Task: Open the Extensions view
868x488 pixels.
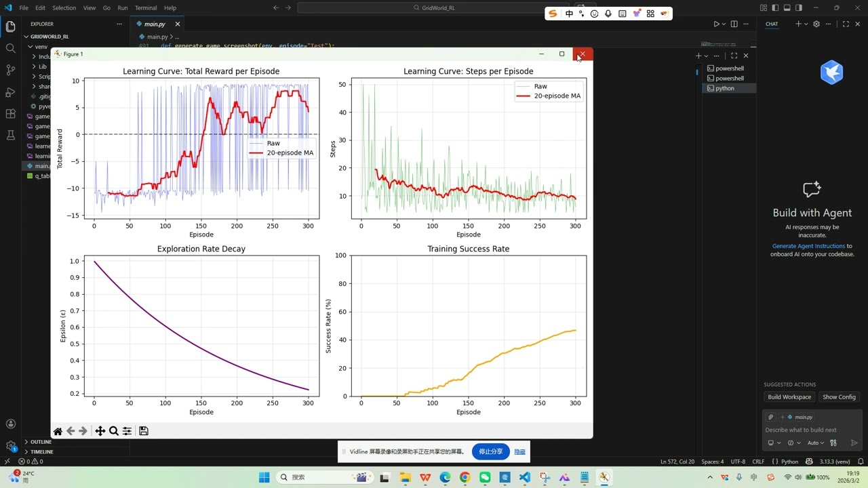Action: tap(10, 114)
